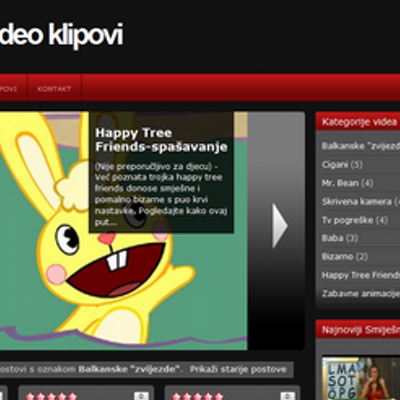Click the slide description text starting "(Nije preporučljivo"
Screen dimensions: 400x400
pos(161,194)
